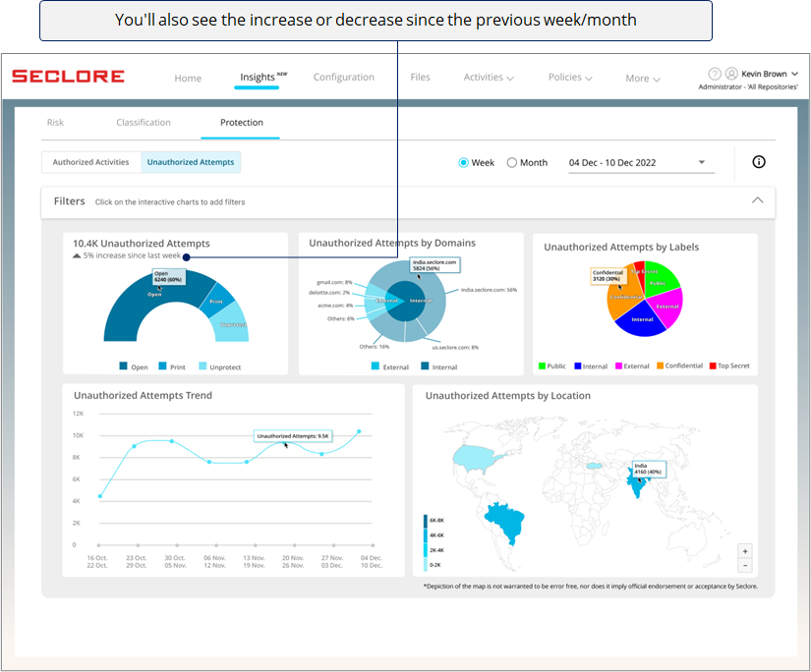The width and height of the screenshot is (811, 672).
Task: Zoom out on the location map
Action: pos(745,566)
